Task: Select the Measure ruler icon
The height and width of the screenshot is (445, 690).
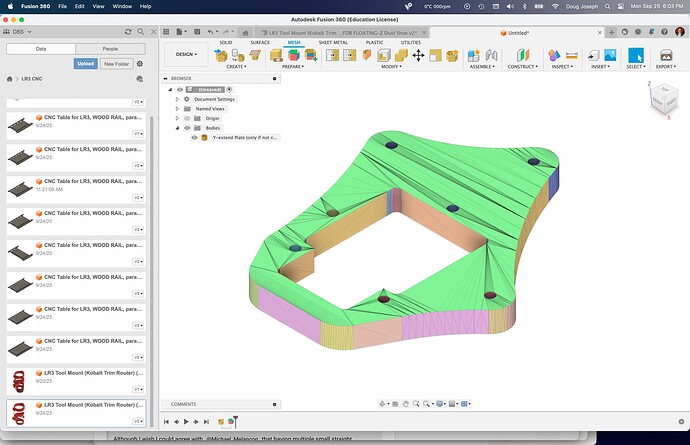Action: 572,55
